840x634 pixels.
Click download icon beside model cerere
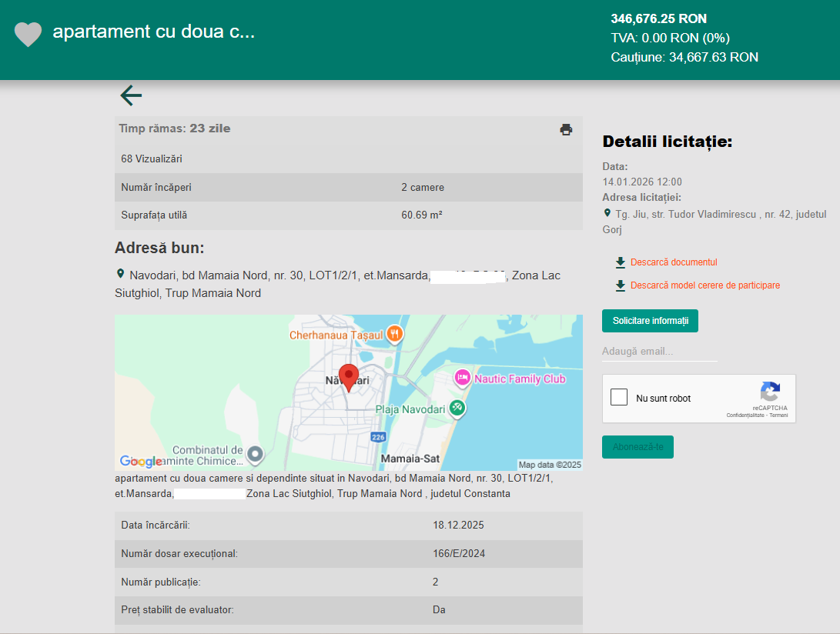point(621,285)
